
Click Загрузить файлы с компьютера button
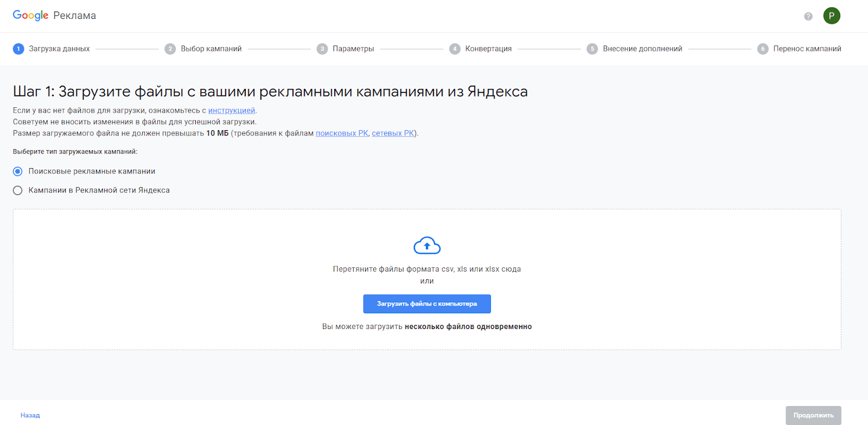427,304
